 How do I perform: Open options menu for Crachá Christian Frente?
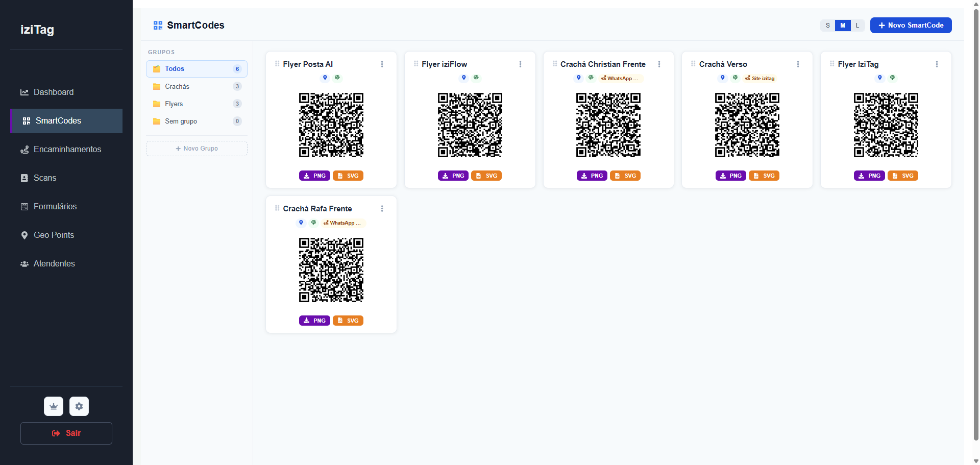pos(659,64)
